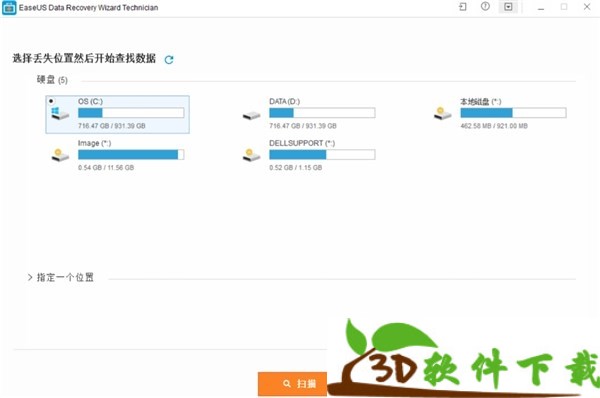Click the DELLSUPPORT (*:) usage bar
The height and width of the screenshot is (398, 600).
point(322,154)
